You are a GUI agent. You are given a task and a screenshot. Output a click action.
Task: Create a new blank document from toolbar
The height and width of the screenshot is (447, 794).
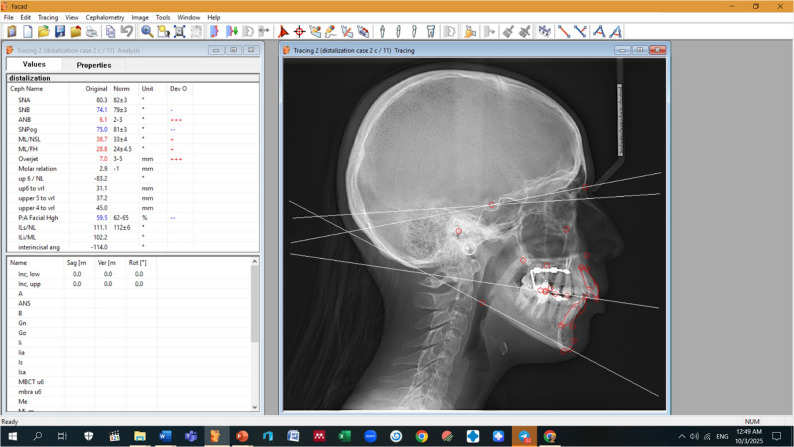tap(28, 31)
